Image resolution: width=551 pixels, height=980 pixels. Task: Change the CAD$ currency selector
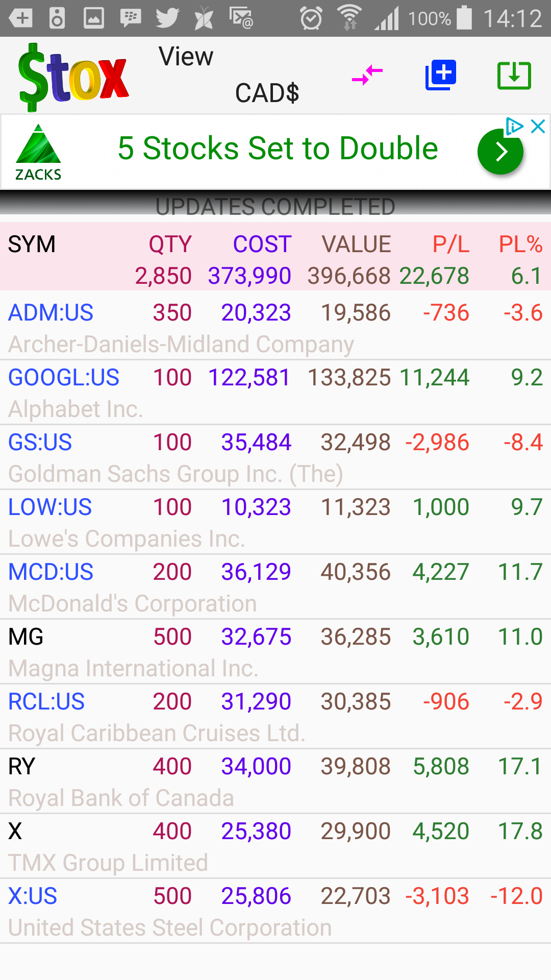pyautogui.click(x=267, y=93)
